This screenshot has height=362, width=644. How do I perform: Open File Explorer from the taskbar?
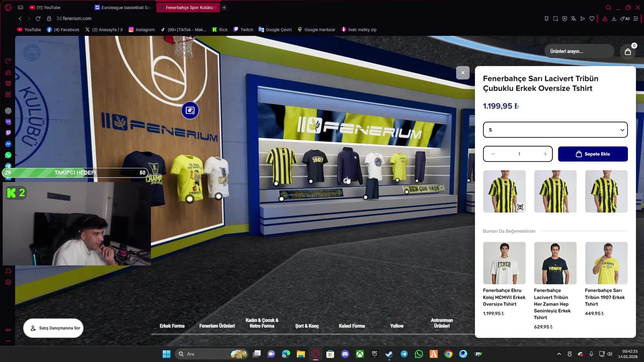(300, 354)
